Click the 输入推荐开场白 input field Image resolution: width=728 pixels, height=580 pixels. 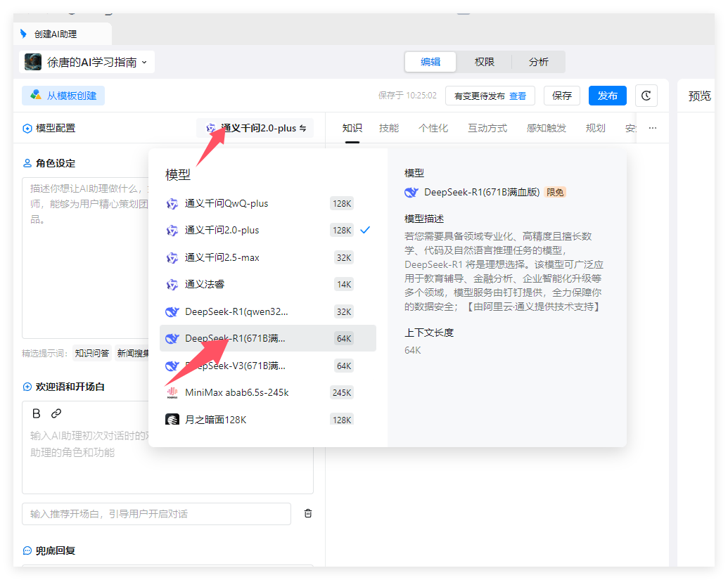click(156, 514)
